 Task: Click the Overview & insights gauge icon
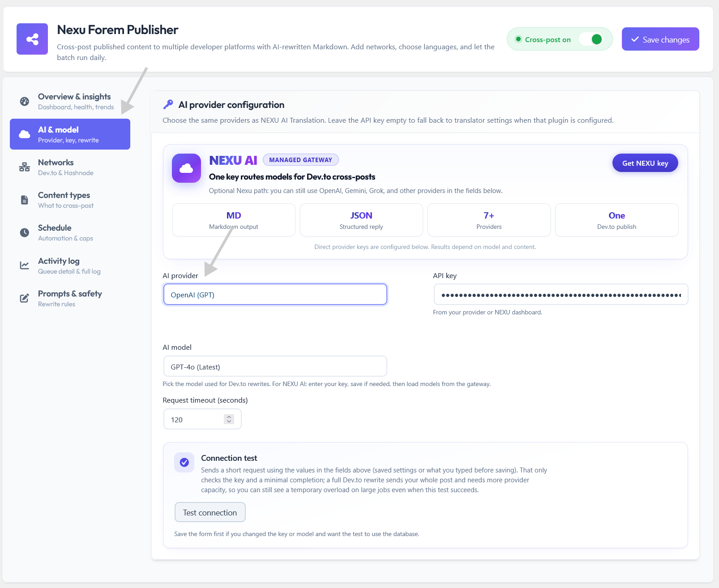[x=25, y=101]
